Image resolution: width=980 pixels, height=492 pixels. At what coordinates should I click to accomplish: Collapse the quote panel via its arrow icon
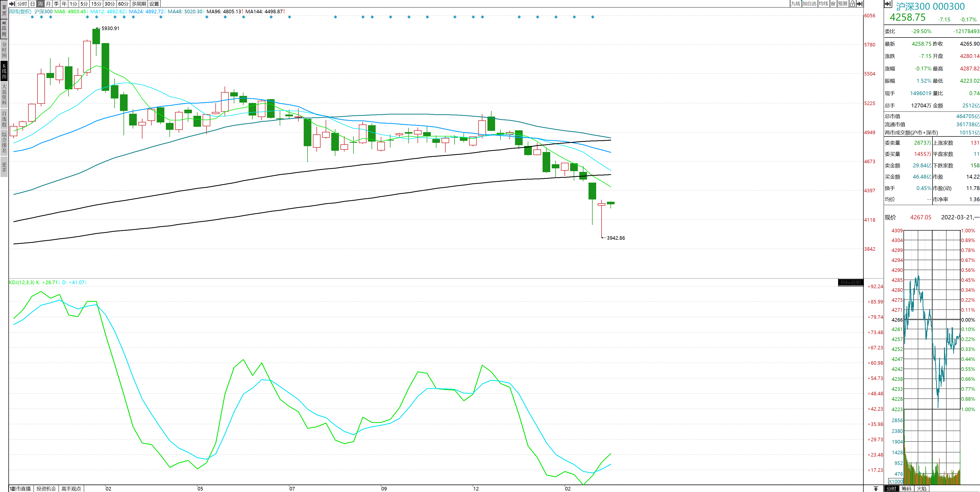coord(888,4)
